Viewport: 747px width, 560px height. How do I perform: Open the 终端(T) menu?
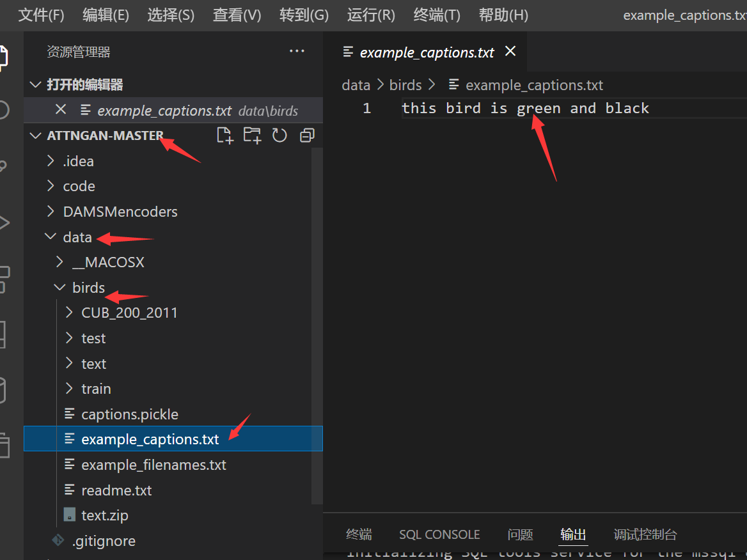(x=437, y=15)
